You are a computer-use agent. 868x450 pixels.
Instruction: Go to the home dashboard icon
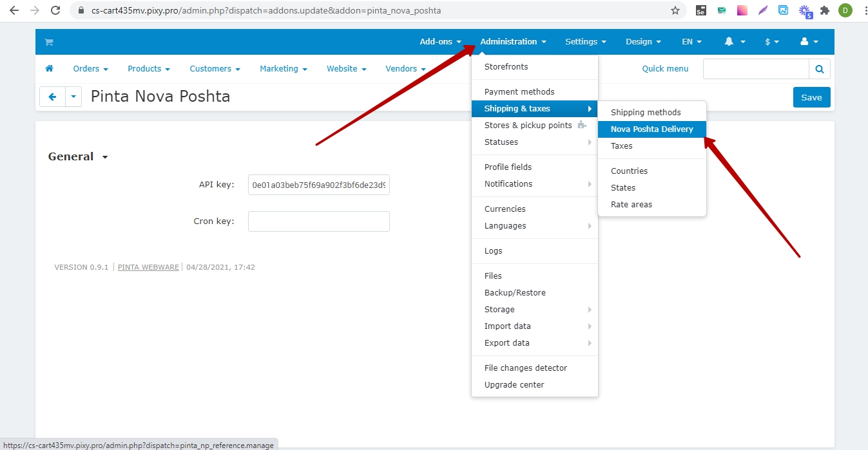click(x=49, y=68)
